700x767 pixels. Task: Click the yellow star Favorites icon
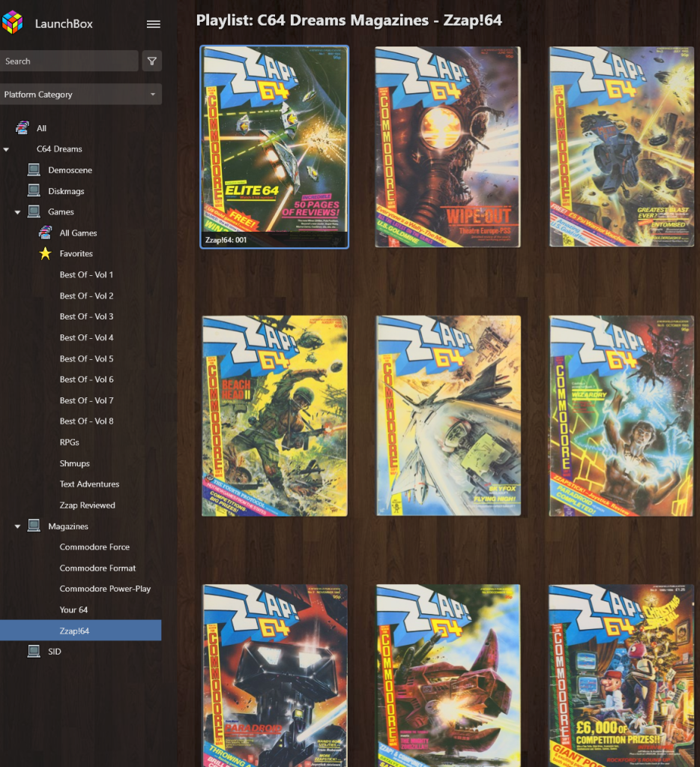(x=45, y=254)
